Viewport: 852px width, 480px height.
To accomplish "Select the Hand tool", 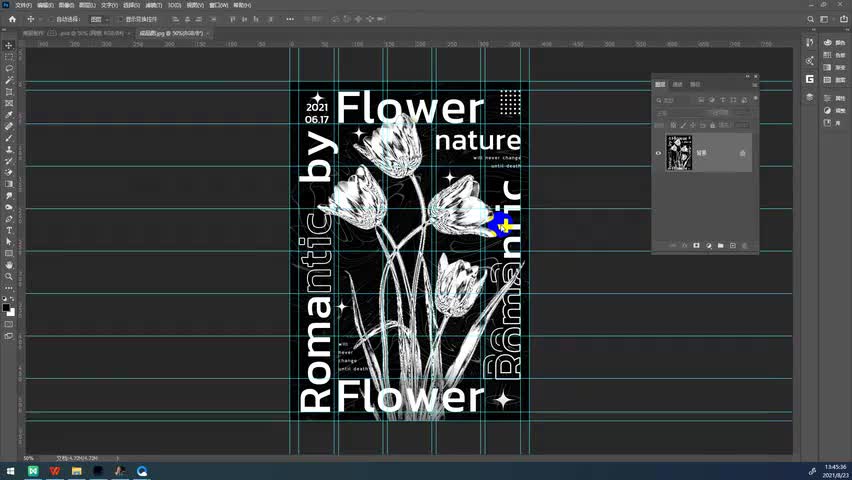I will click(9, 265).
